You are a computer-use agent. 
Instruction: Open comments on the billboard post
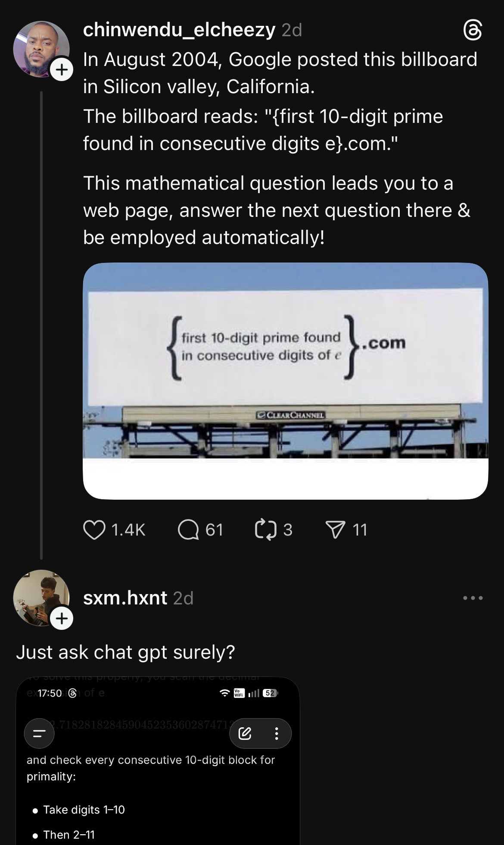point(187,530)
